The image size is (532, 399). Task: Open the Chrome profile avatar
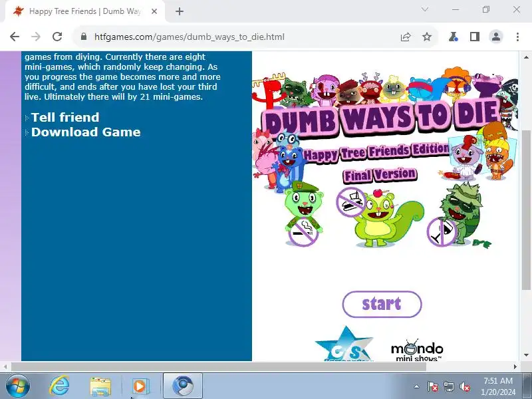click(496, 37)
